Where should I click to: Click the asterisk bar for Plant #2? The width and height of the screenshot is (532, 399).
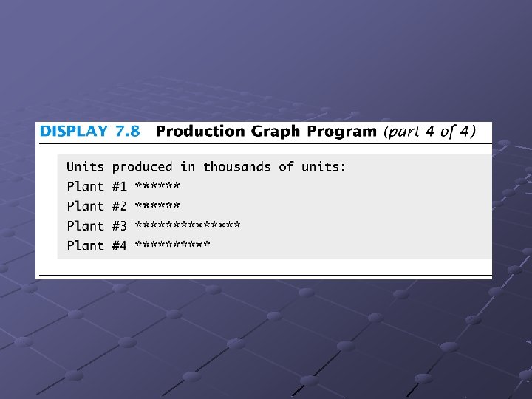click(157, 205)
